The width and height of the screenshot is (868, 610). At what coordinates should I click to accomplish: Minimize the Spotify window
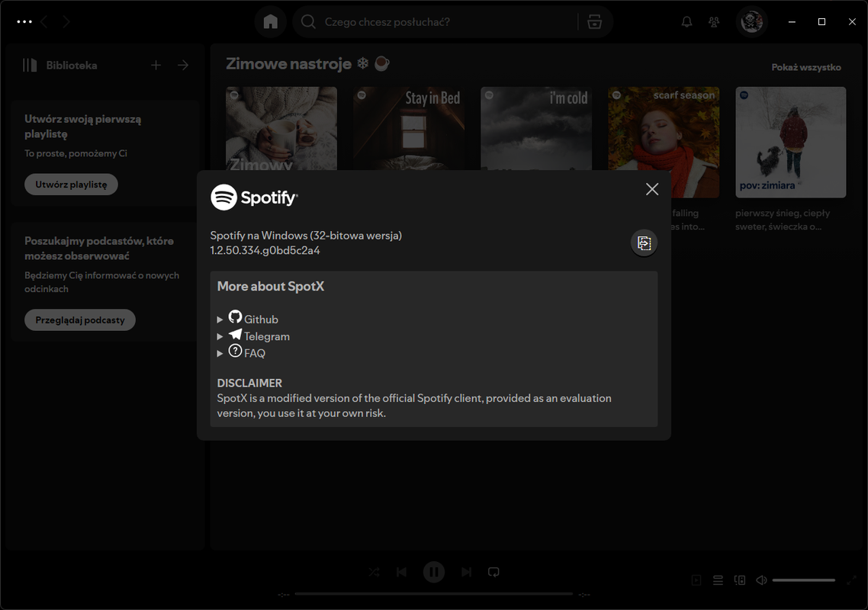coord(792,21)
